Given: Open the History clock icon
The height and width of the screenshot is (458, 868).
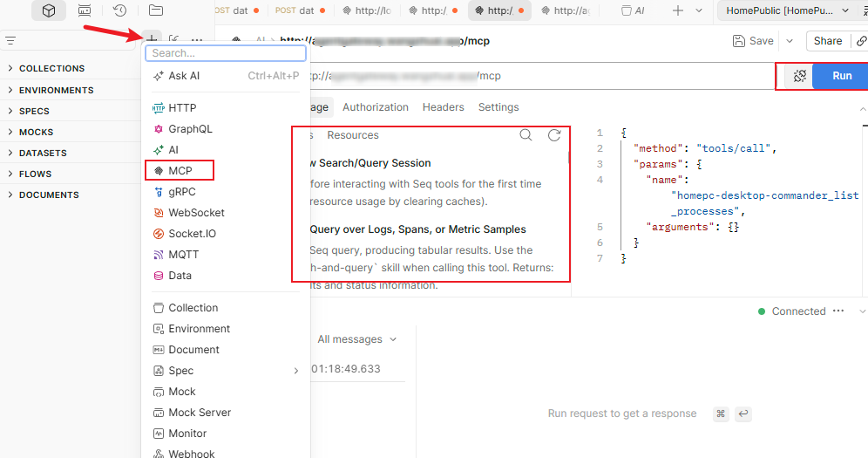Looking at the screenshot, I should click(x=119, y=10).
